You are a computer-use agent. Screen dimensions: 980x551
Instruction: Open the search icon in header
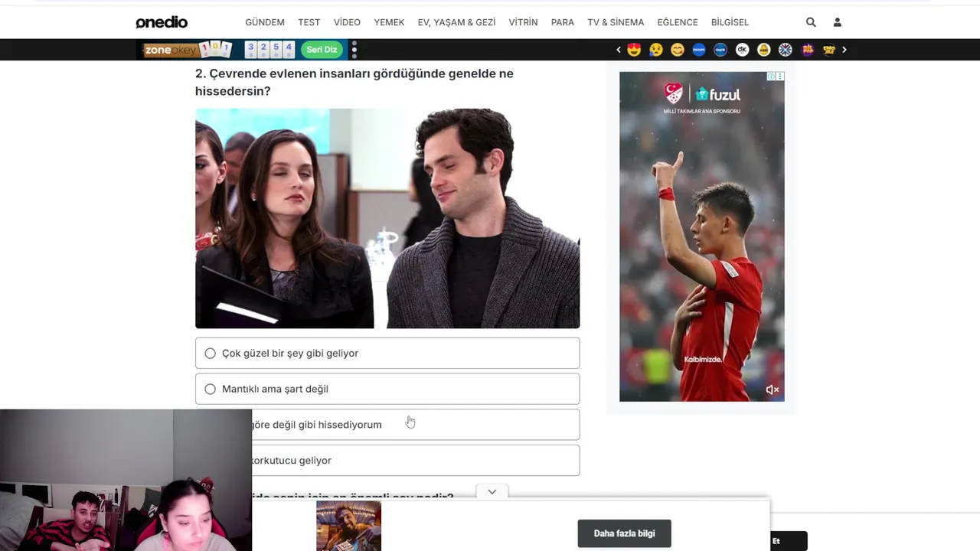coord(811,22)
